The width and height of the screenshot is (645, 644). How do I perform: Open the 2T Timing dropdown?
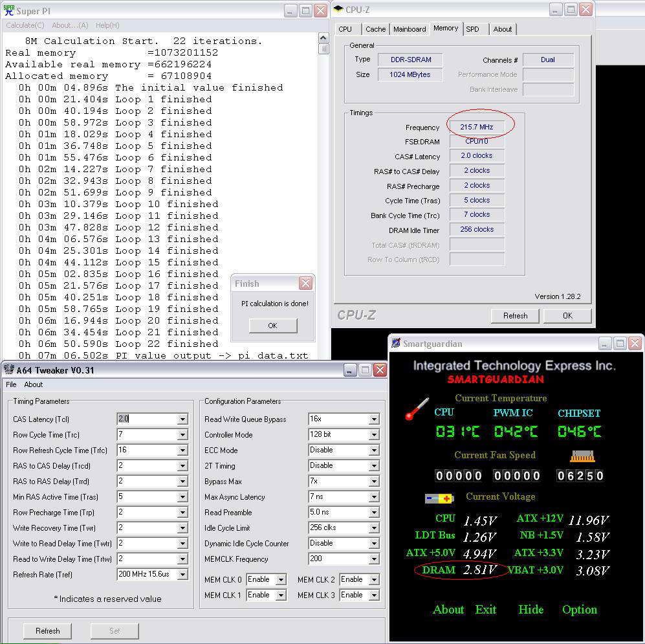[374, 466]
